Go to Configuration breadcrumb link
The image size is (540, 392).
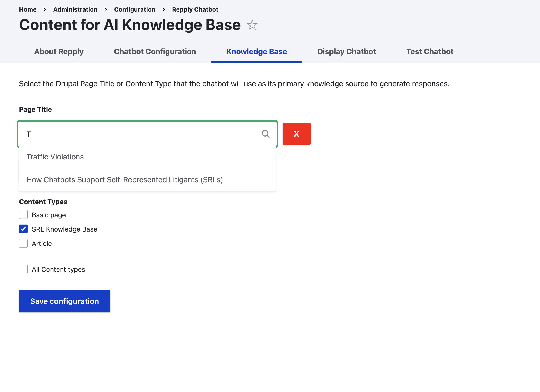click(134, 9)
